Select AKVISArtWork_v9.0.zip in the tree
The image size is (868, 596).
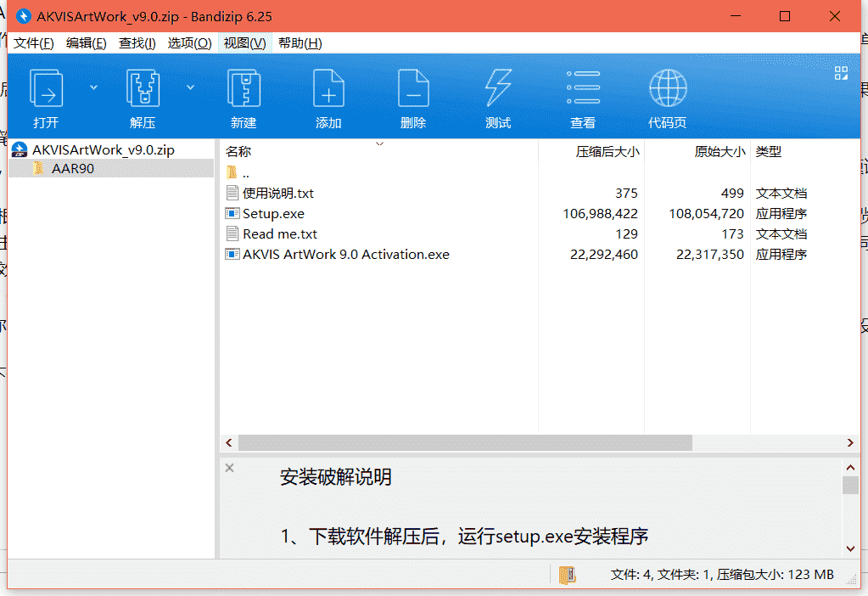click(x=103, y=149)
